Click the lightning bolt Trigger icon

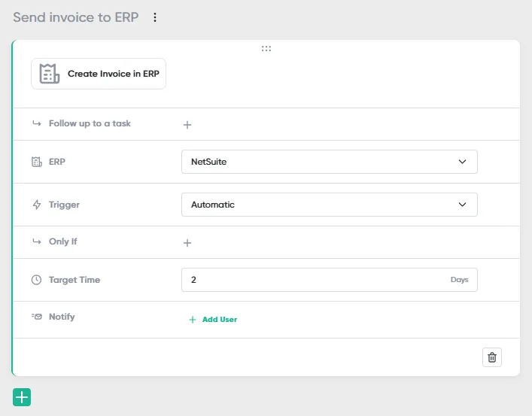(37, 205)
